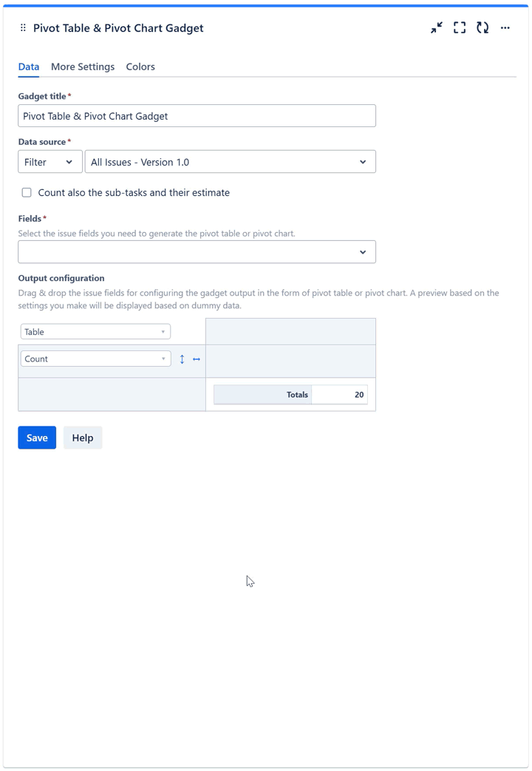
Task: Switch to the Data tab
Action: click(29, 67)
